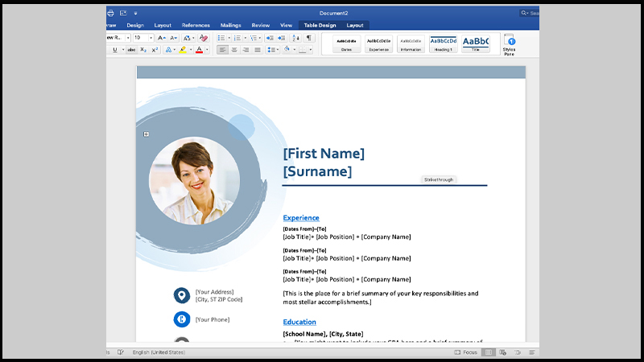Justify the paragraph text

pos(258,50)
